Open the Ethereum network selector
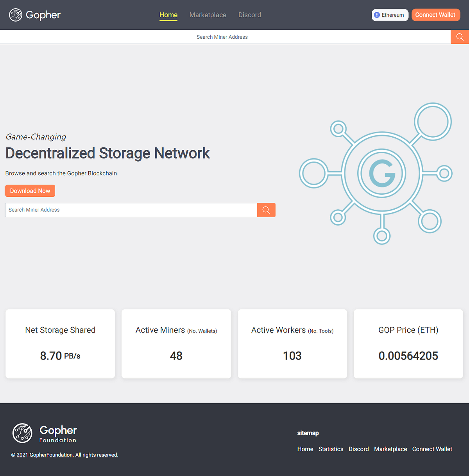Image resolution: width=469 pixels, height=476 pixels. (390, 15)
